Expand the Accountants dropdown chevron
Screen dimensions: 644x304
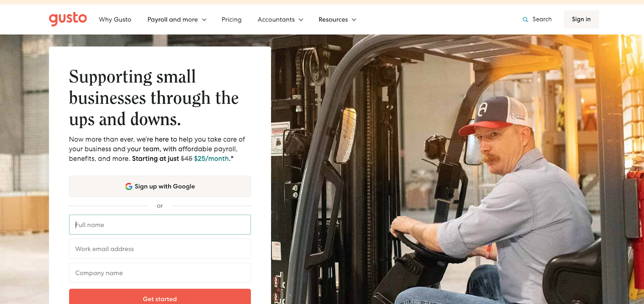(x=301, y=20)
